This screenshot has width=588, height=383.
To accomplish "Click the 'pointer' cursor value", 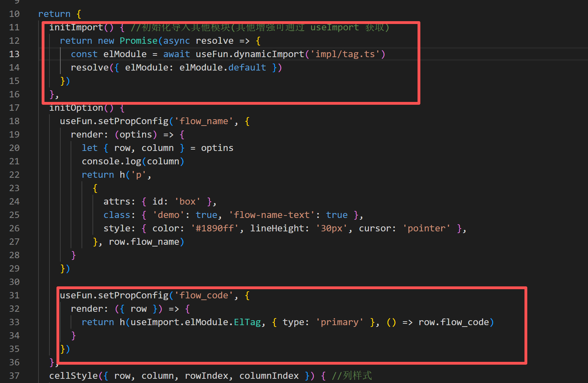I will point(426,229).
